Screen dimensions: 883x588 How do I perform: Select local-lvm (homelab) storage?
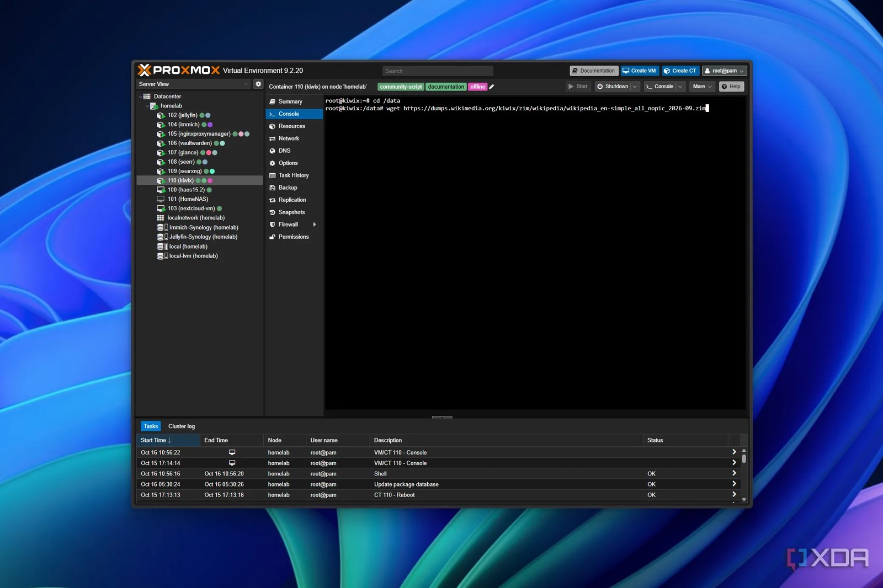point(193,256)
